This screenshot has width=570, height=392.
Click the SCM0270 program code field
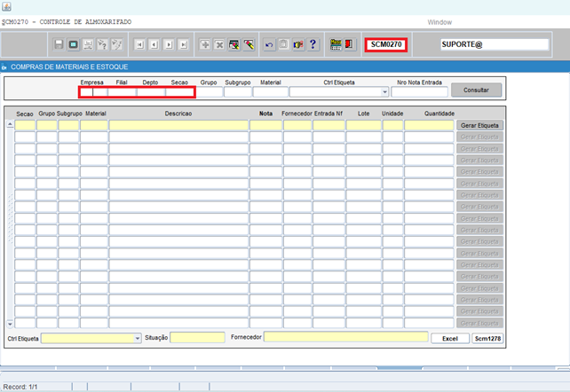click(386, 44)
